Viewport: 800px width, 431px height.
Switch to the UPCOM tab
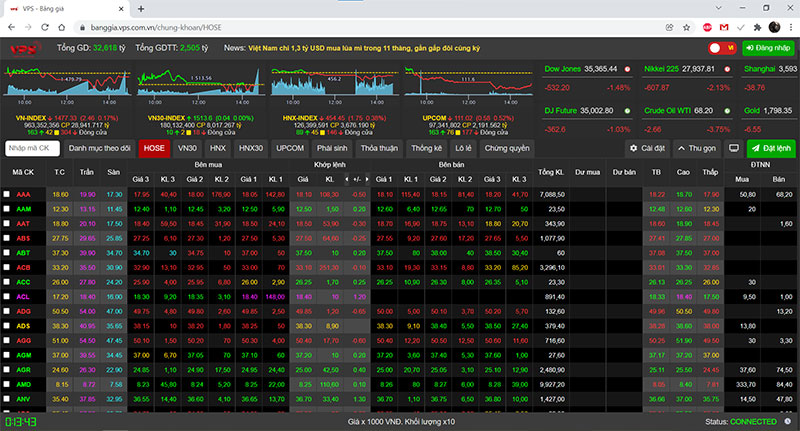click(x=290, y=148)
